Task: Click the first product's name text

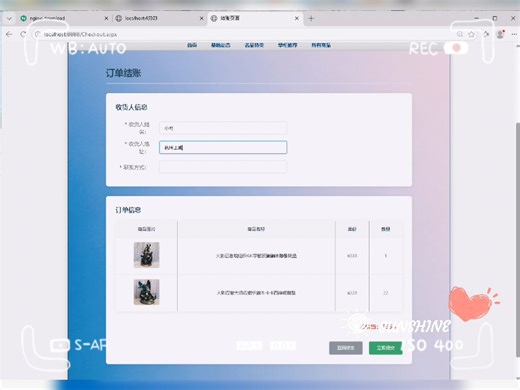Action: [x=256, y=256]
